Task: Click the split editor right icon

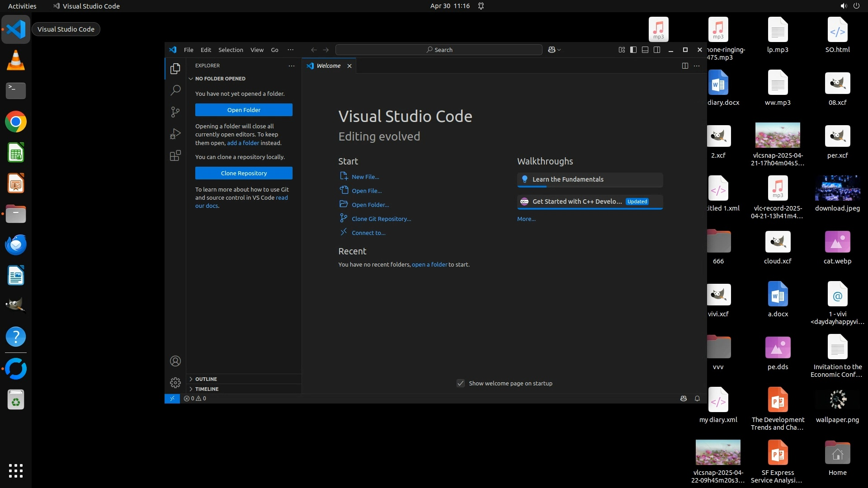Action: [x=685, y=66]
